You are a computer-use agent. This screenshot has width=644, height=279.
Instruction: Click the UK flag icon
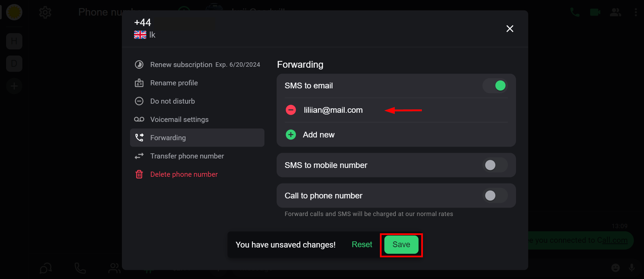click(x=140, y=35)
